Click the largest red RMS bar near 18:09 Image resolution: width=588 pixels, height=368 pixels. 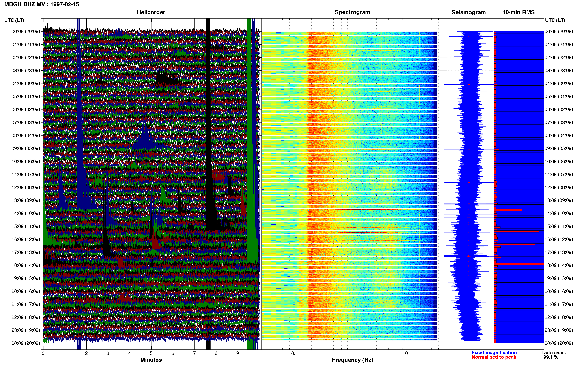coord(519,264)
